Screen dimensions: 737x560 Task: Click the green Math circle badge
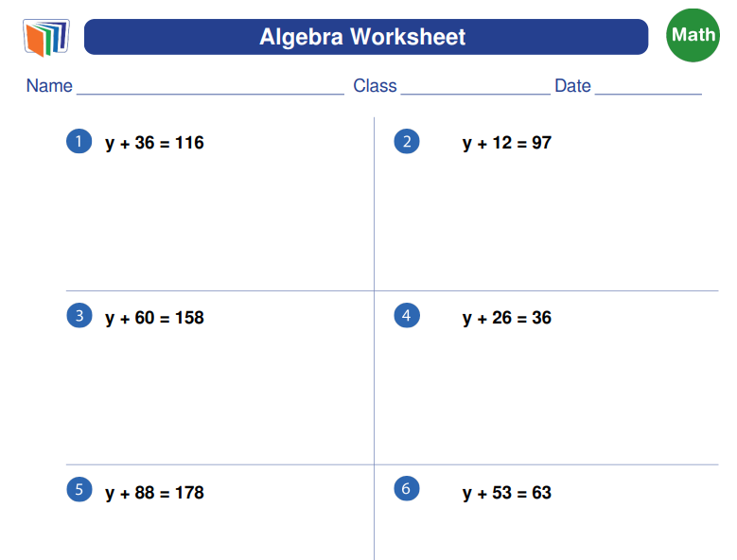tap(693, 35)
